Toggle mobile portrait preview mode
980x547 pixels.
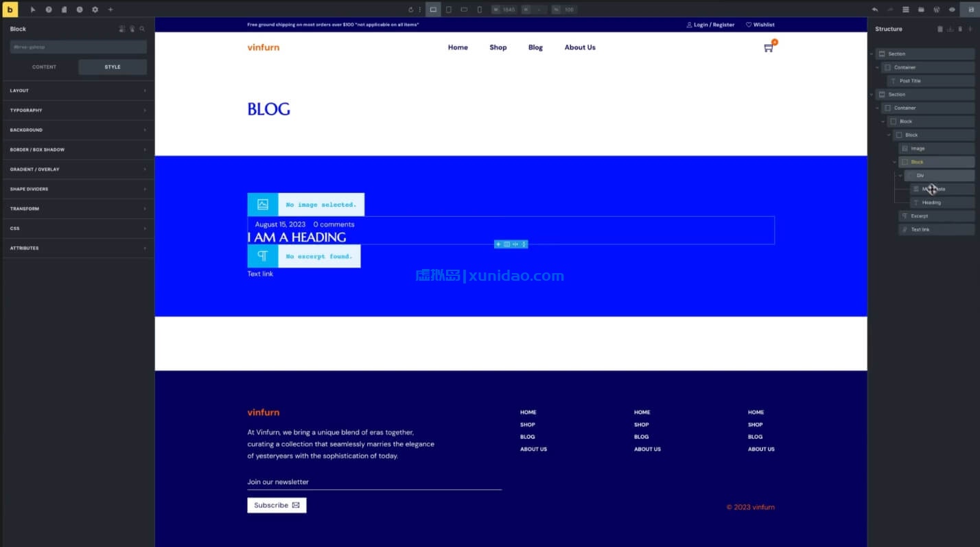click(479, 9)
